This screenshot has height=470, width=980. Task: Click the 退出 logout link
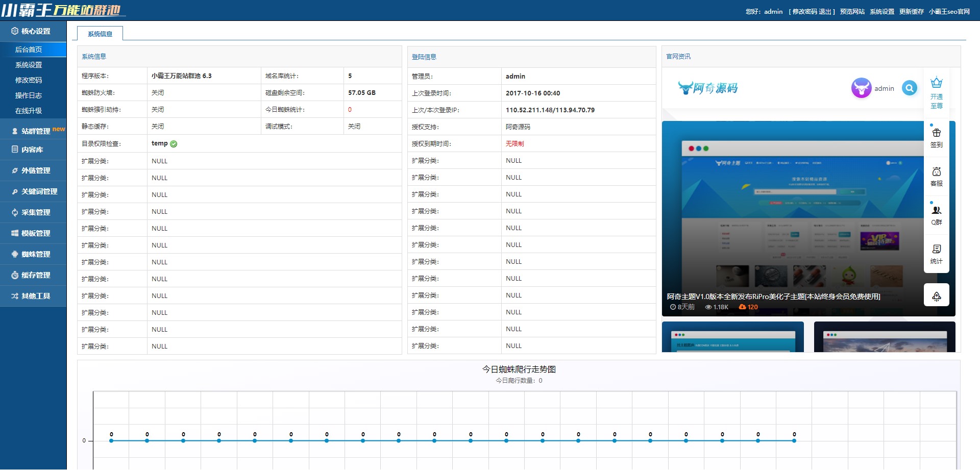tap(825, 12)
